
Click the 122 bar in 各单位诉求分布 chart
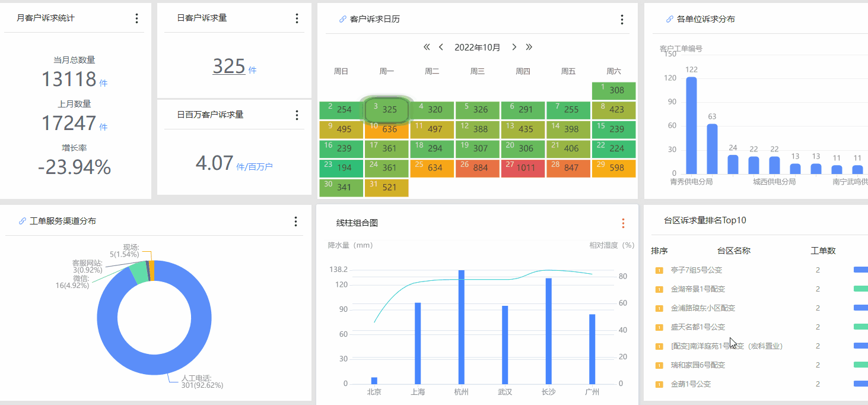[691, 125]
